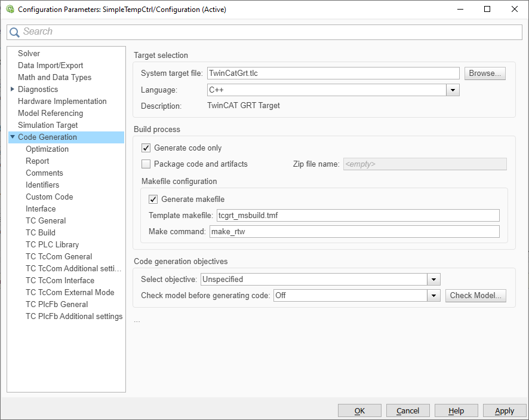Screen dimensions: 529x420
Task: Open TC PLC Library settings
Action: coord(53,244)
